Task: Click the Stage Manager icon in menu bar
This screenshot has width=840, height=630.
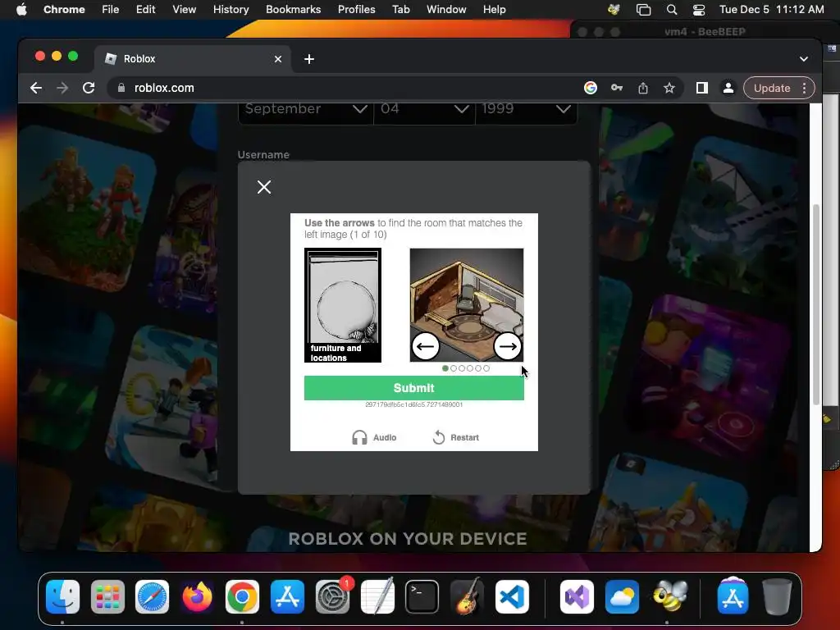Action: pyautogui.click(x=643, y=9)
